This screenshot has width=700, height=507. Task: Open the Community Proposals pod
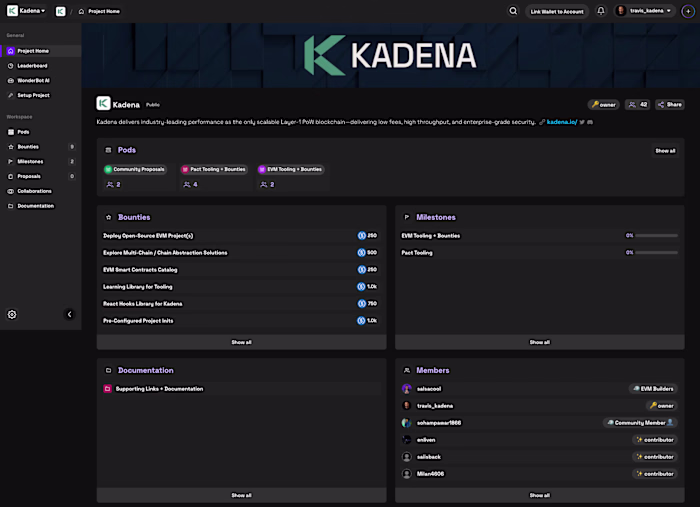[x=135, y=169]
